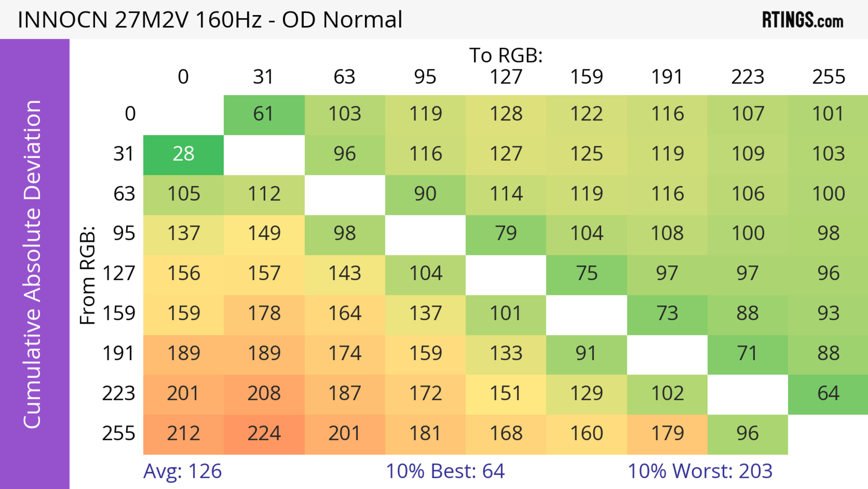Select the orange cell with value 224
Viewport: 868px width, 489px height.
(x=264, y=434)
